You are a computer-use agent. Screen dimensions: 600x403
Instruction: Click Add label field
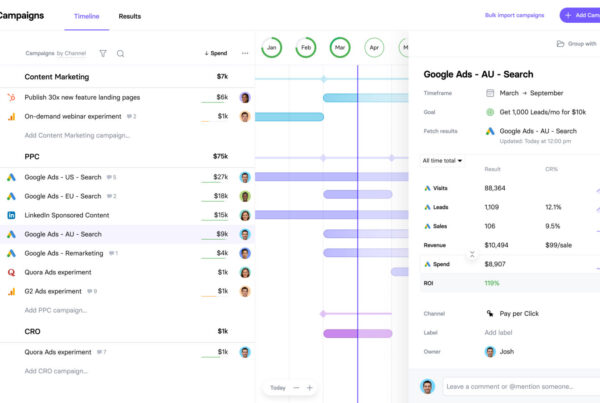pos(498,333)
